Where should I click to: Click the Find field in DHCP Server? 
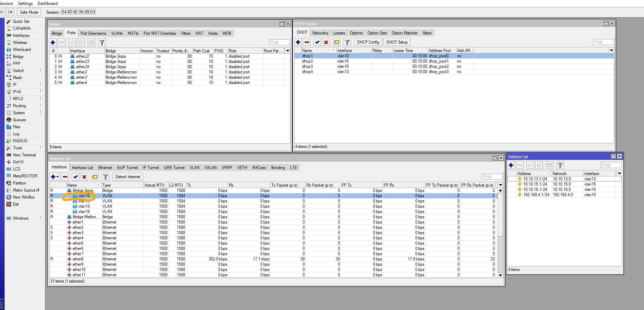pos(603,42)
